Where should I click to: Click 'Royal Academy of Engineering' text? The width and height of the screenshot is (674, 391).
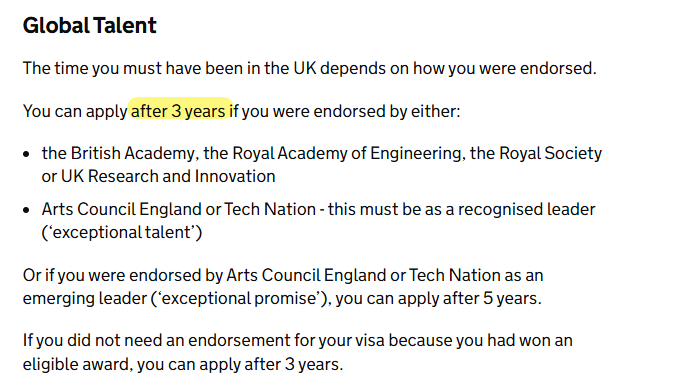346,153
